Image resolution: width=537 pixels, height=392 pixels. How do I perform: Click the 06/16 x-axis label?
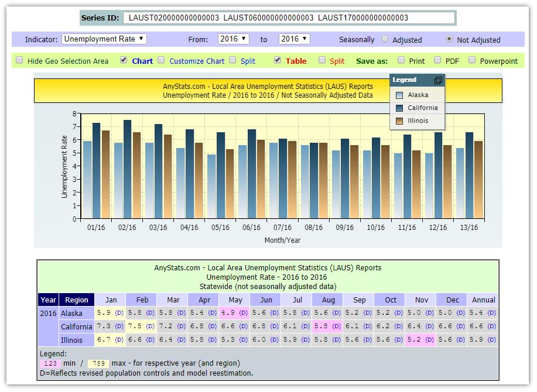[251, 228]
